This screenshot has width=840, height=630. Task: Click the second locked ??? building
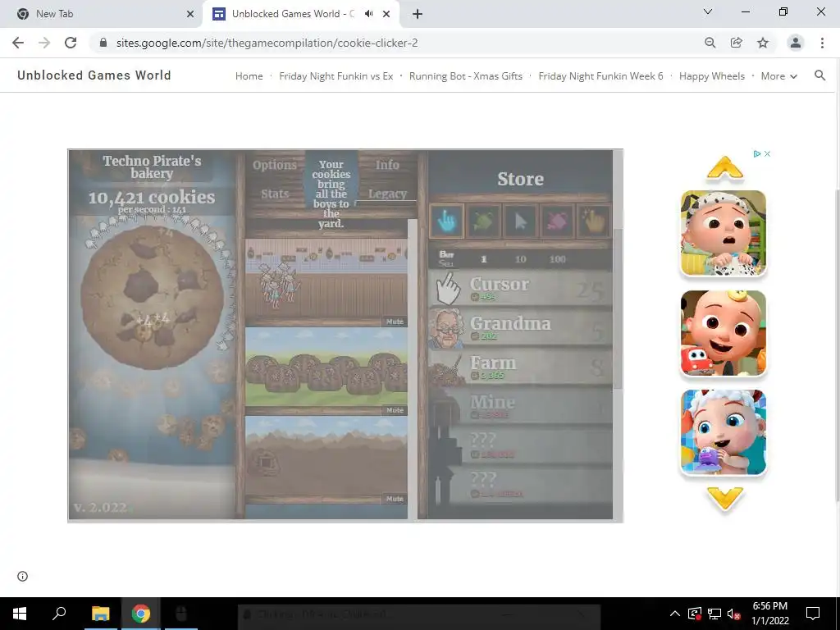521,485
